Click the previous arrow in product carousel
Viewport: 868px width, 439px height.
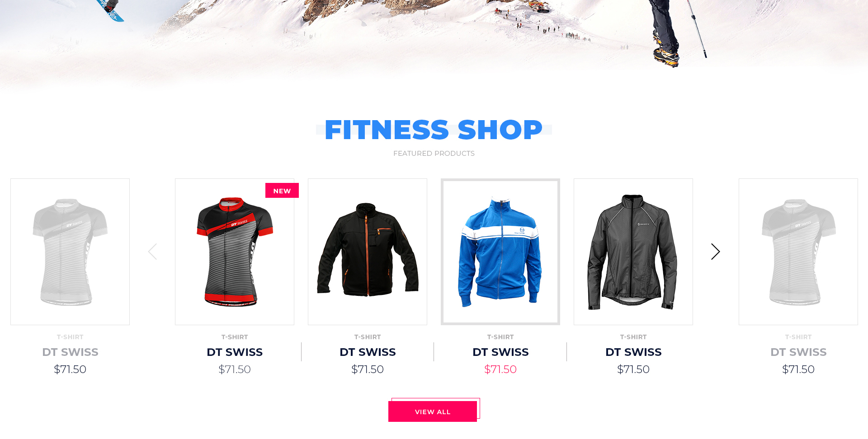(152, 252)
